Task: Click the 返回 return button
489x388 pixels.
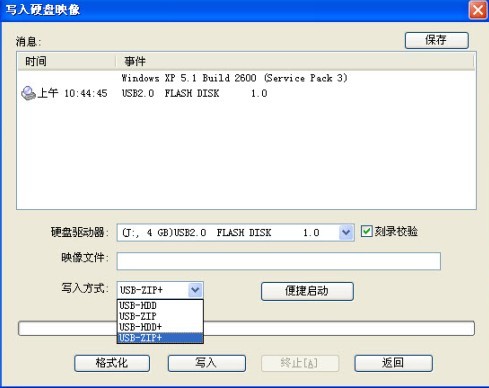Action: tap(393, 363)
